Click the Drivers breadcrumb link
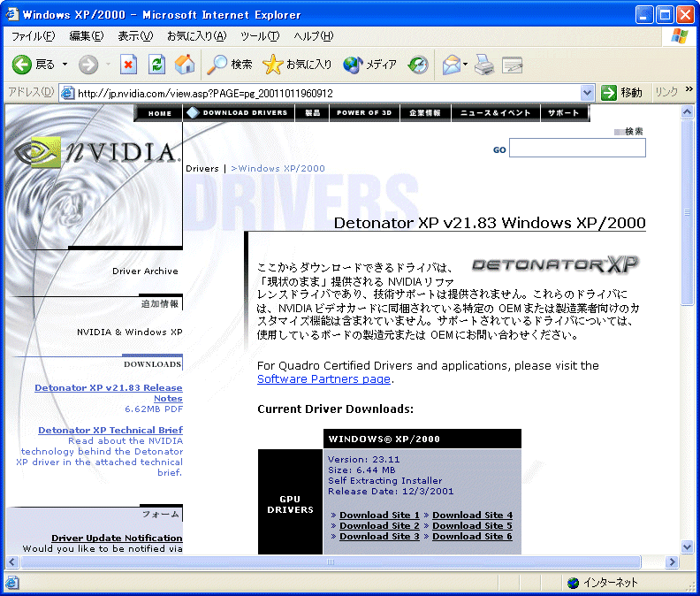Screen dimensions: 700x596 [x=202, y=168]
